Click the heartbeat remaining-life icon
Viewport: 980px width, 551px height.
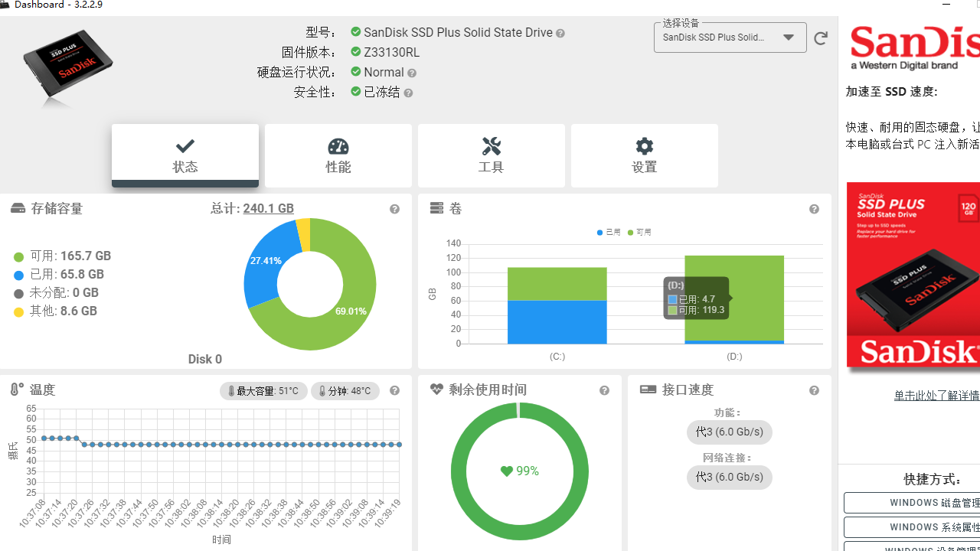(x=436, y=390)
